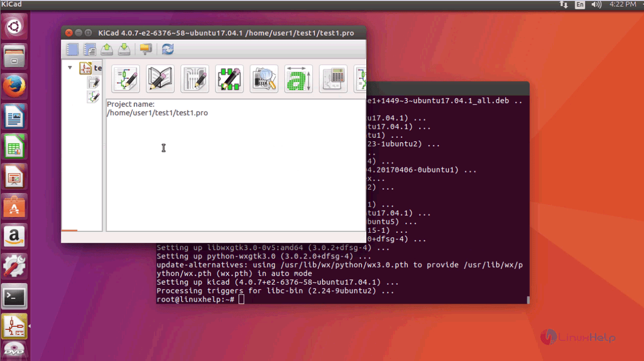Image resolution: width=644 pixels, height=361 pixels.
Task: Open System Settings from the launcher
Action: pos(15,267)
